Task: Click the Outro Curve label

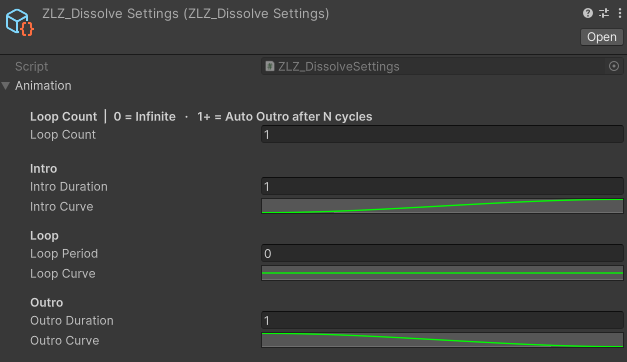Action: pyautogui.click(x=65, y=341)
